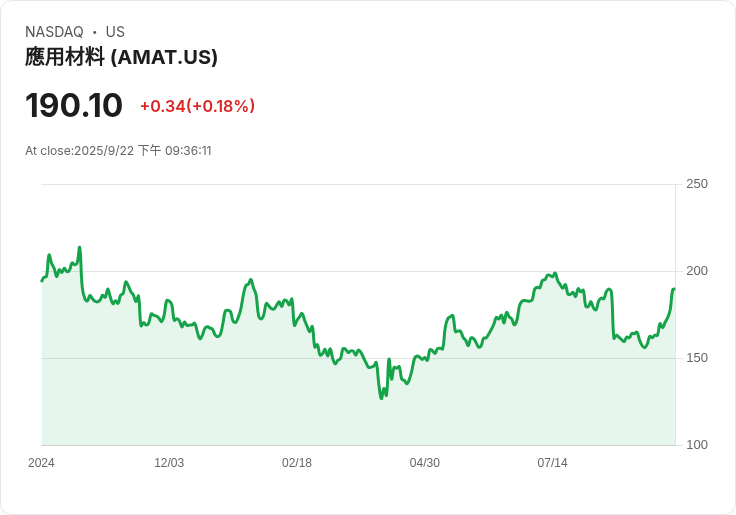Click the +0.34(+0.18%) price change
This screenshot has height=515, width=736.
(197, 106)
